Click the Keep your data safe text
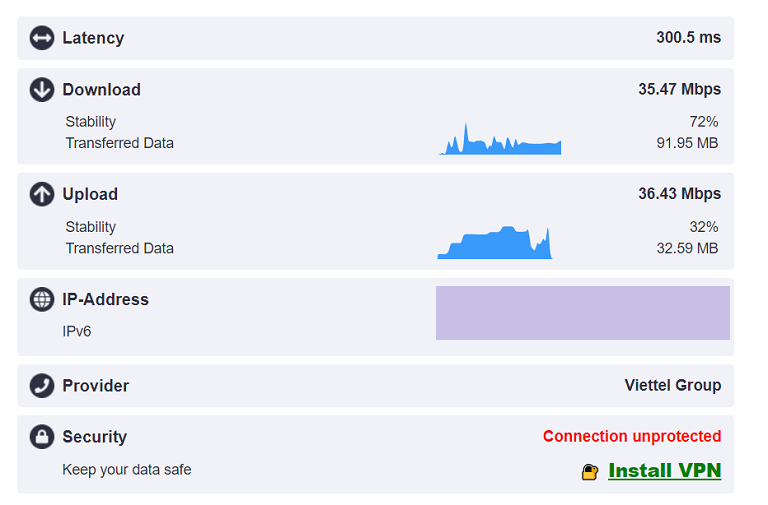This screenshot has height=505, width=768. pos(126,470)
